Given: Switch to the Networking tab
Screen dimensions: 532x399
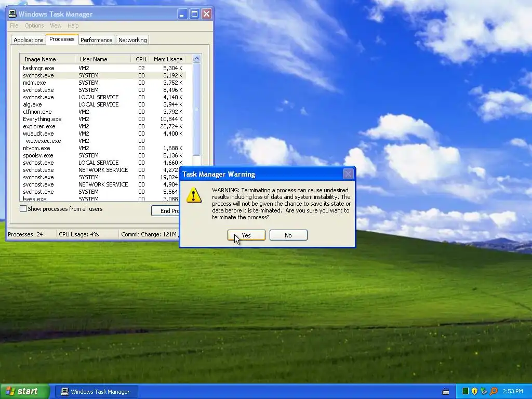Looking at the screenshot, I should 132,40.
